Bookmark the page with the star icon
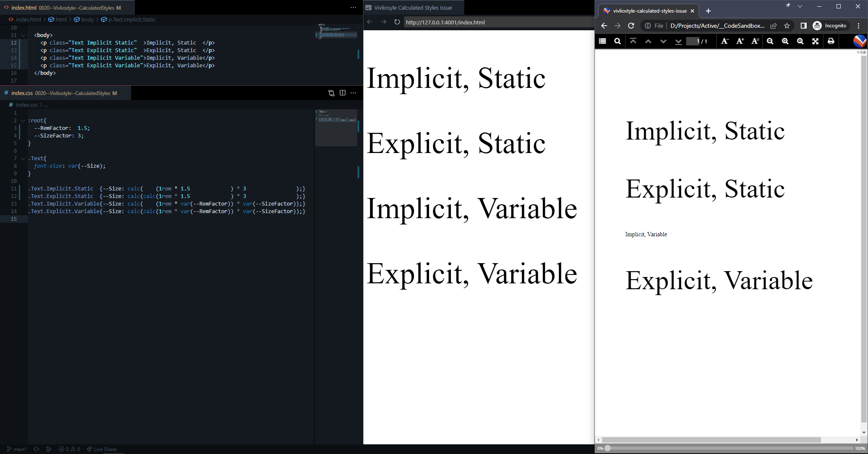The width and height of the screenshot is (868, 454). (x=787, y=26)
